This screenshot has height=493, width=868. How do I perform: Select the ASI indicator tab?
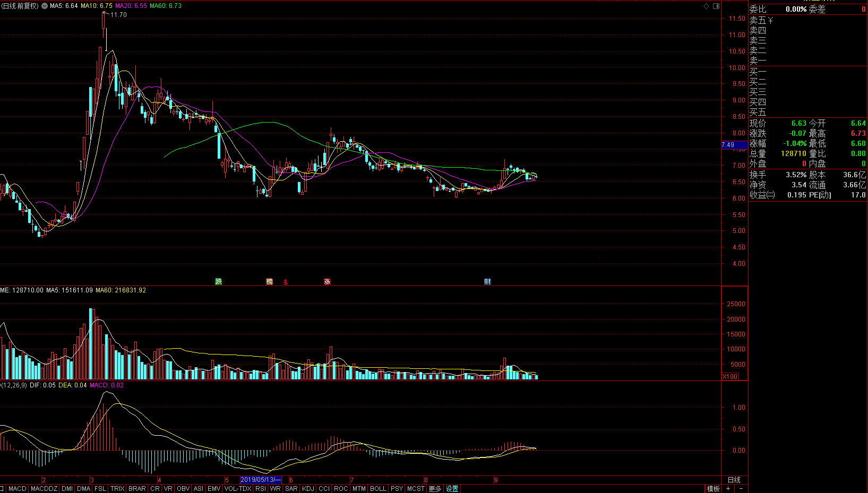pyautogui.click(x=199, y=489)
